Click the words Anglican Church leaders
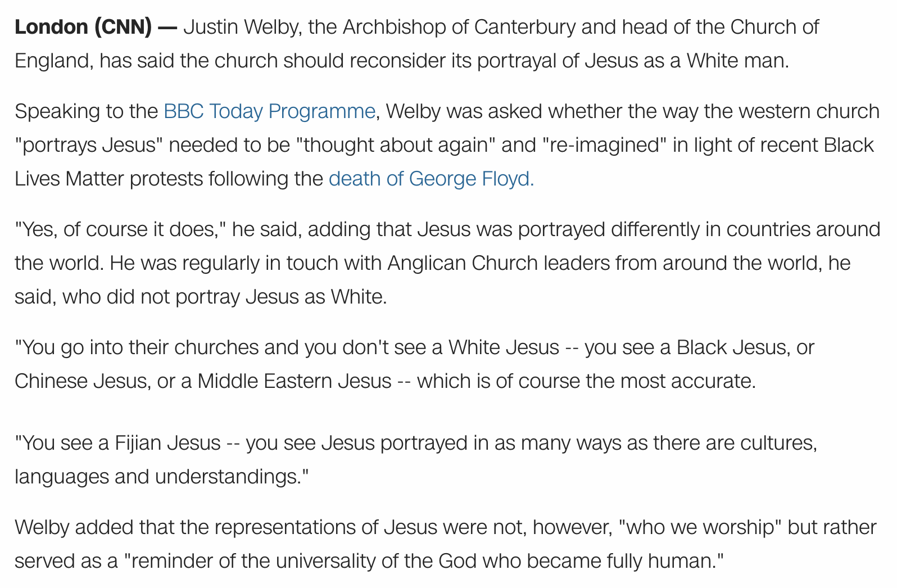Screen dimensions: 897x588 point(499,263)
